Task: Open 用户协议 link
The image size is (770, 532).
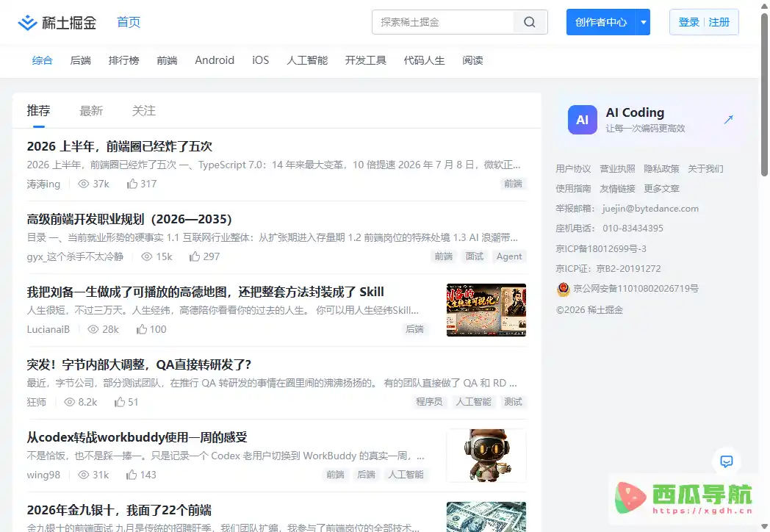Action: pos(573,169)
